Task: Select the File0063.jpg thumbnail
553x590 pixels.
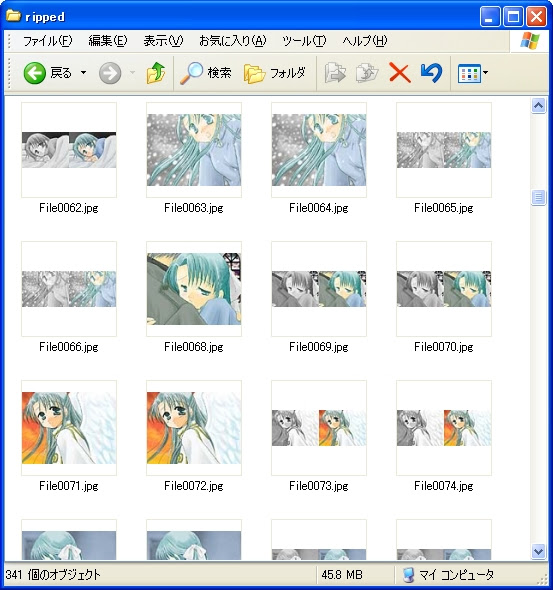Action: coord(194,150)
